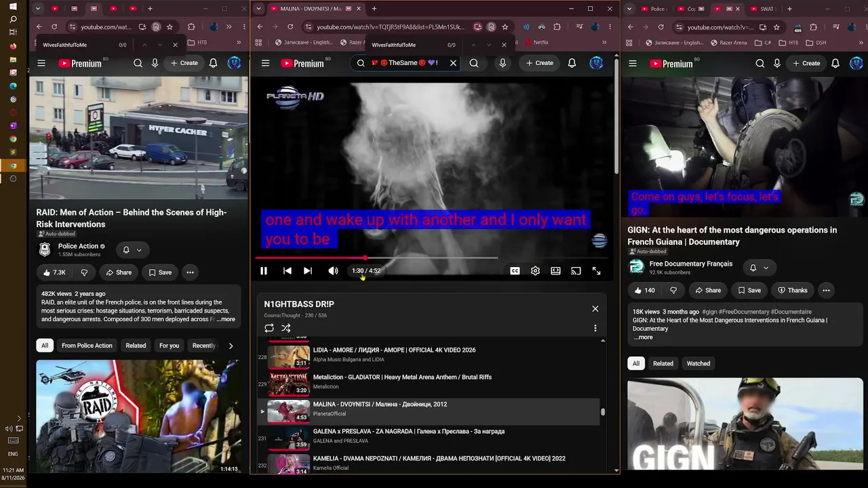Viewport: 868px width, 488px height.
Task: Close the N1GHTBASS DR!P playlist panel
Action: pyautogui.click(x=595, y=309)
